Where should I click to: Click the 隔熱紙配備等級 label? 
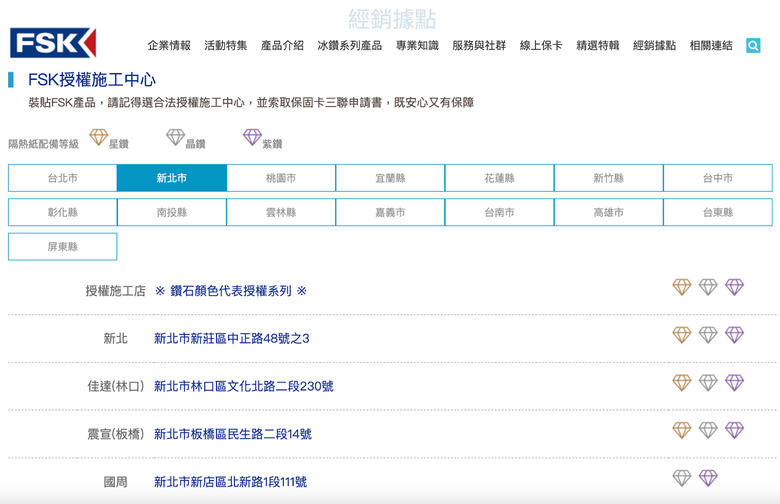tap(44, 144)
